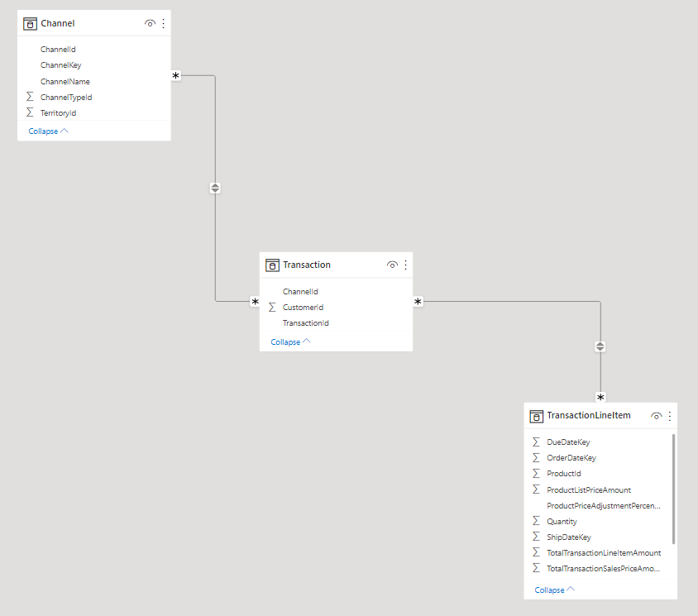Click the Channel table icon in header
This screenshot has height=616, width=698.
pos(31,24)
